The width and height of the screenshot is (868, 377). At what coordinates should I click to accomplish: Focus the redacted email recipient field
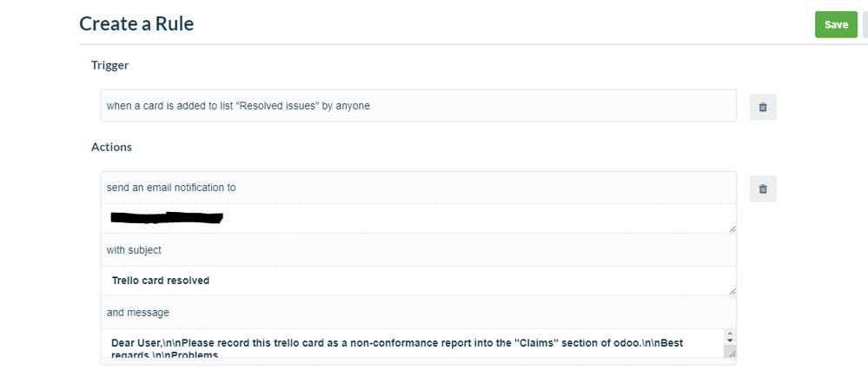click(419, 217)
